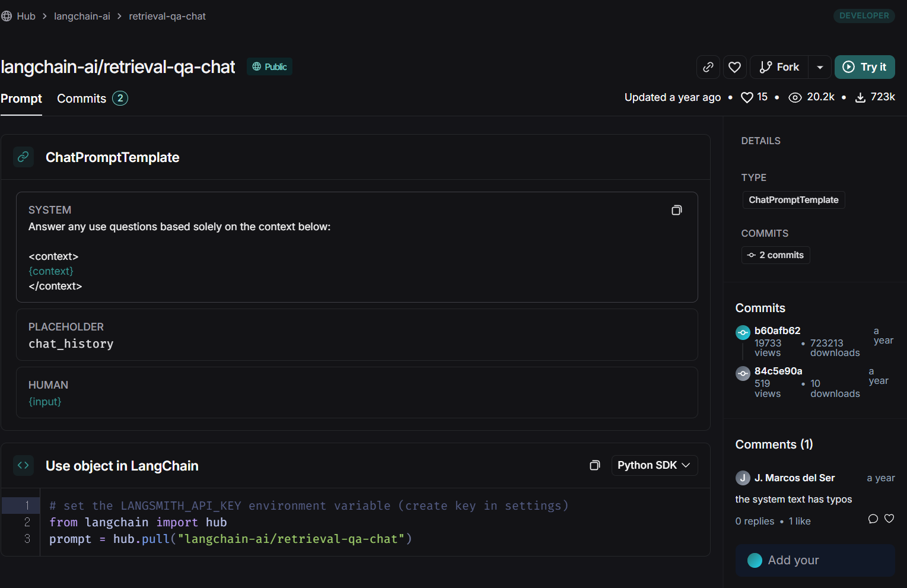Click the Add your comment input field
Image resolution: width=907 pixels, height=588 pixels.
click(815, 560)
